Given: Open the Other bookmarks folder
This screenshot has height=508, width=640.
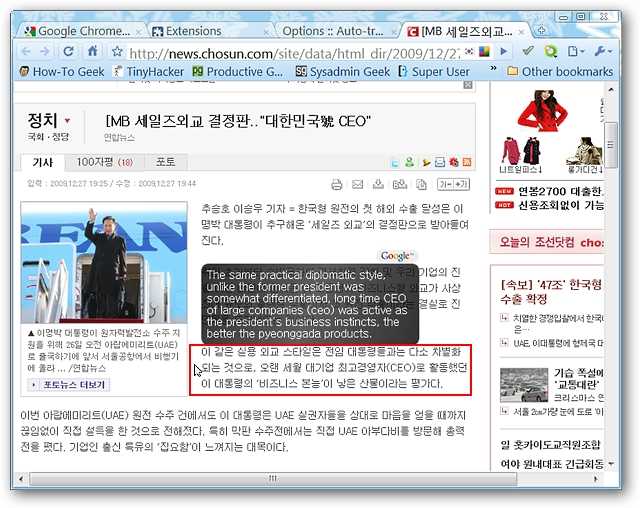Looking at the screenshot, I should (x=560, y=72).
